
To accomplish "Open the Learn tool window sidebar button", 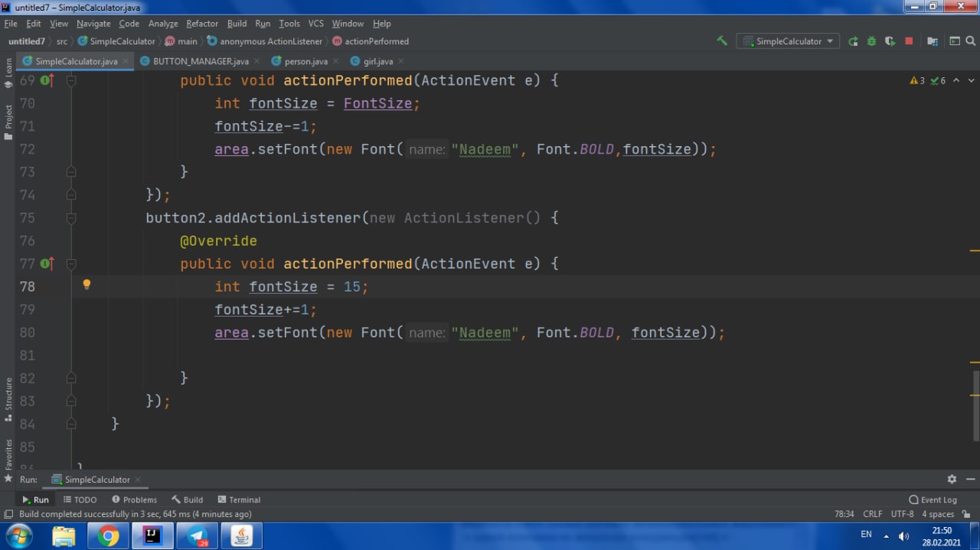I will 8,73.
